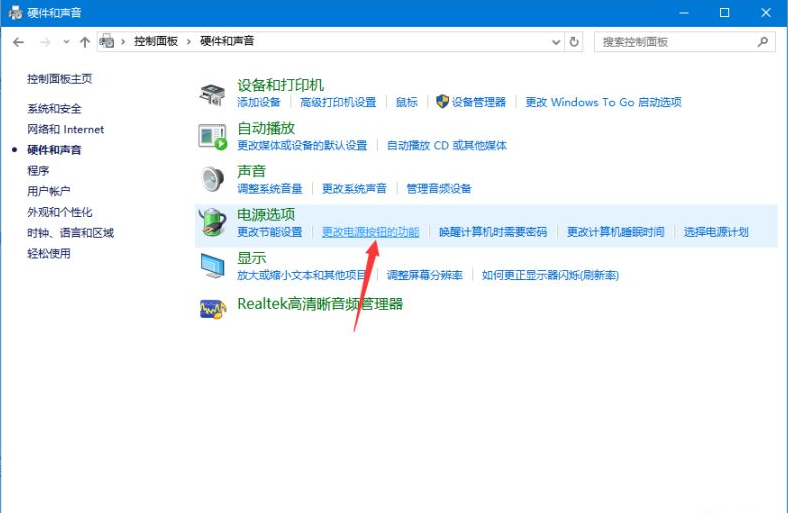Click the Sound speaker icon
Viewport: 788px width, 513px height.
point(212,179)
